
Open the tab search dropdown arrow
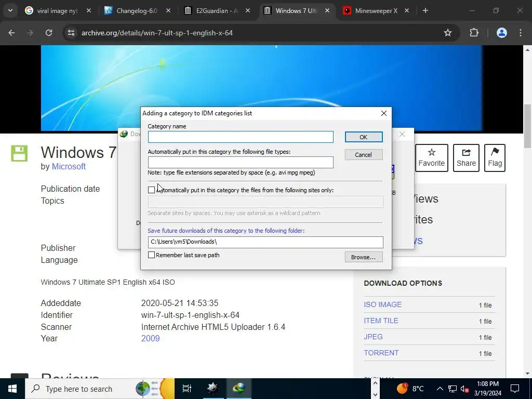click(10, 10)
